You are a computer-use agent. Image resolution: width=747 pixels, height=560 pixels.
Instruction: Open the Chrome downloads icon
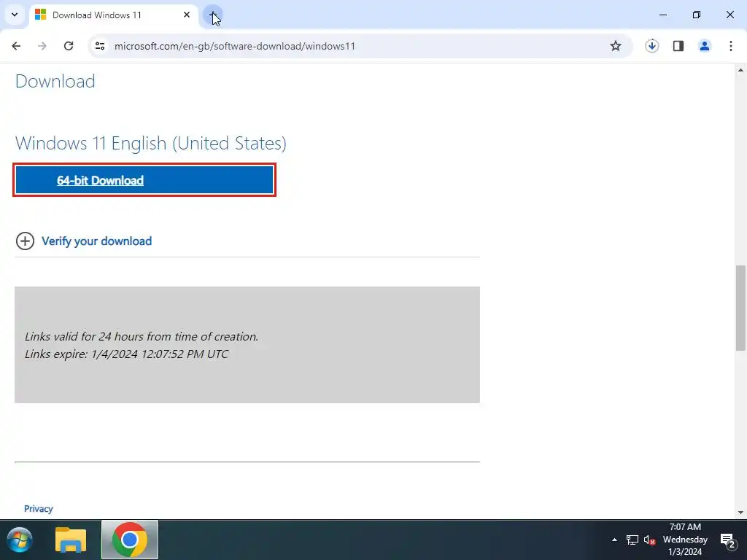pos(652,46)
